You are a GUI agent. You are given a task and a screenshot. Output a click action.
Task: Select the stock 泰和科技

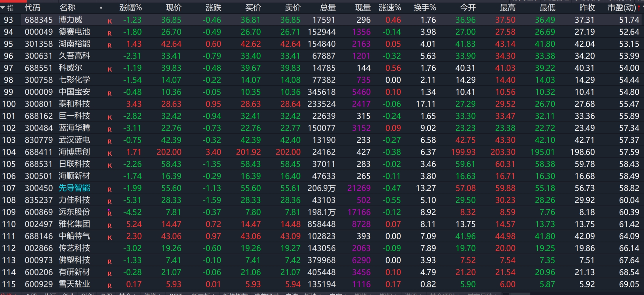tap(75, 104)
